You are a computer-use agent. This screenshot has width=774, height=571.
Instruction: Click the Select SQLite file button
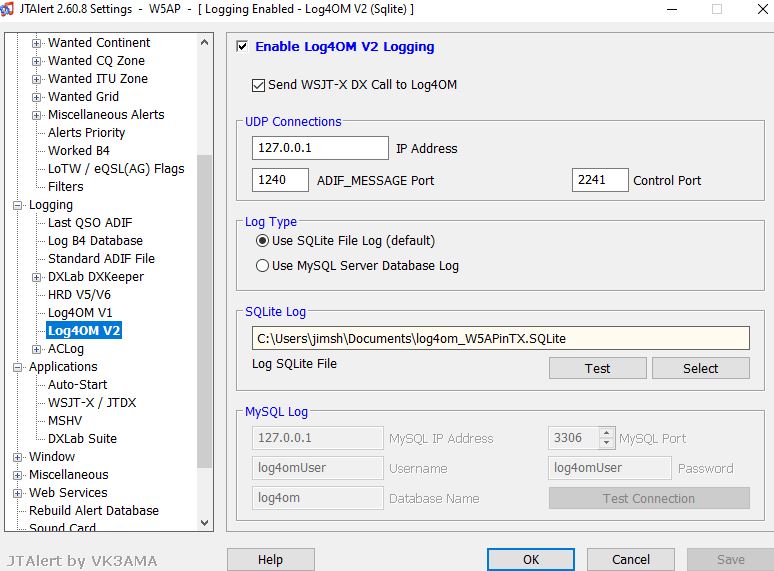tap(700, 368)
